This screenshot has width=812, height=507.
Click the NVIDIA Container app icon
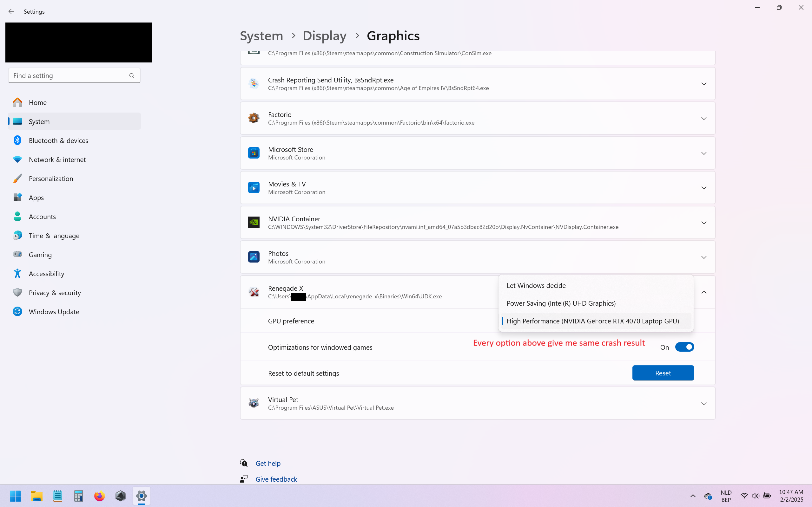coord(254,222)
